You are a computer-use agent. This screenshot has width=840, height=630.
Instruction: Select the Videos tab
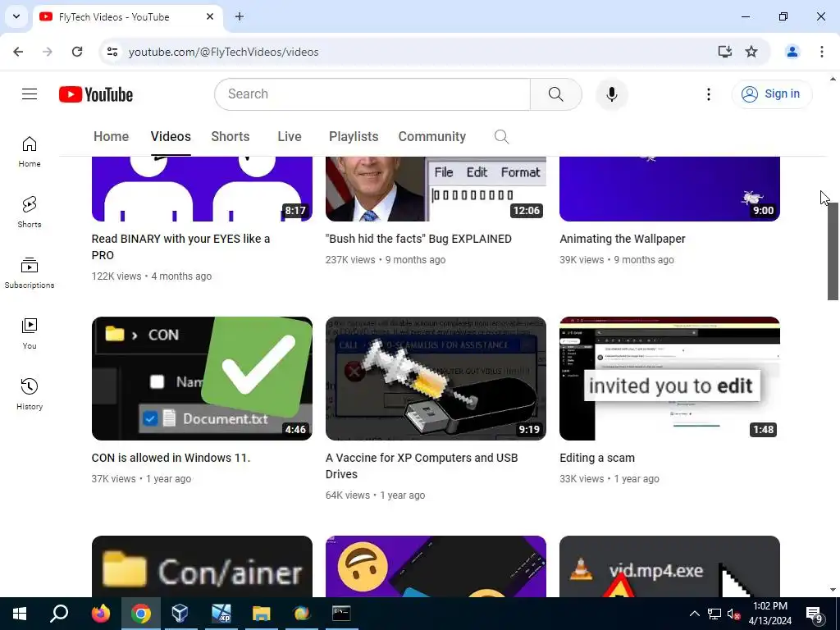point(171,137)
